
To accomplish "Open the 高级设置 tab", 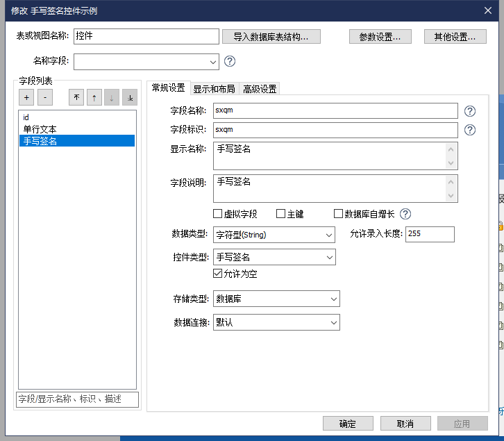I will point(260,89).
